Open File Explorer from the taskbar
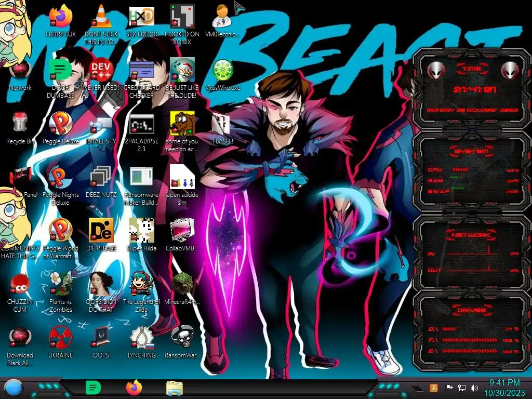Screen dimensions: 532x399 tap(175, 388)
